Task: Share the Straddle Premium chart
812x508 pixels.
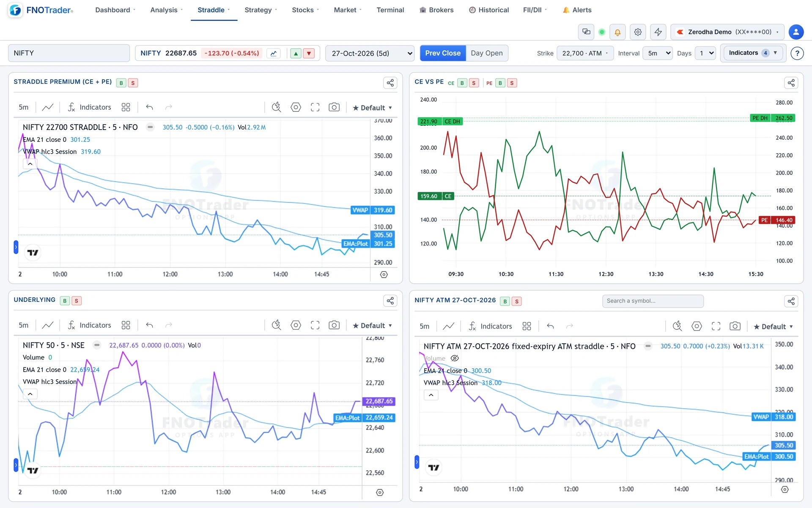Action: coord(390,83)
